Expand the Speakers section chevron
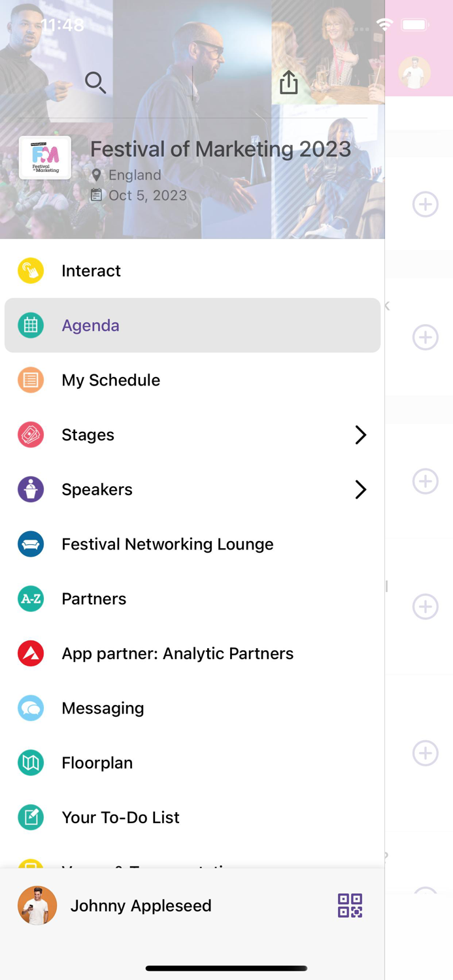Viewport: 453px width, 980px height. tap(360, 489)
